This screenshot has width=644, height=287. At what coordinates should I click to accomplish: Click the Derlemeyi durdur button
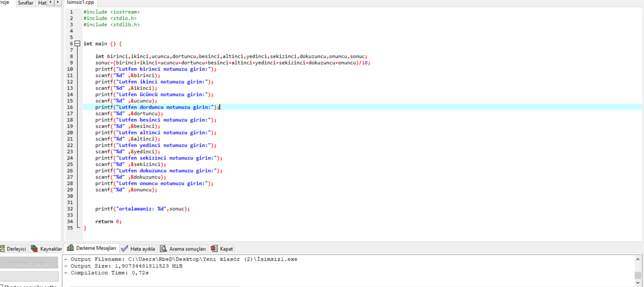[x=29, y=263]
